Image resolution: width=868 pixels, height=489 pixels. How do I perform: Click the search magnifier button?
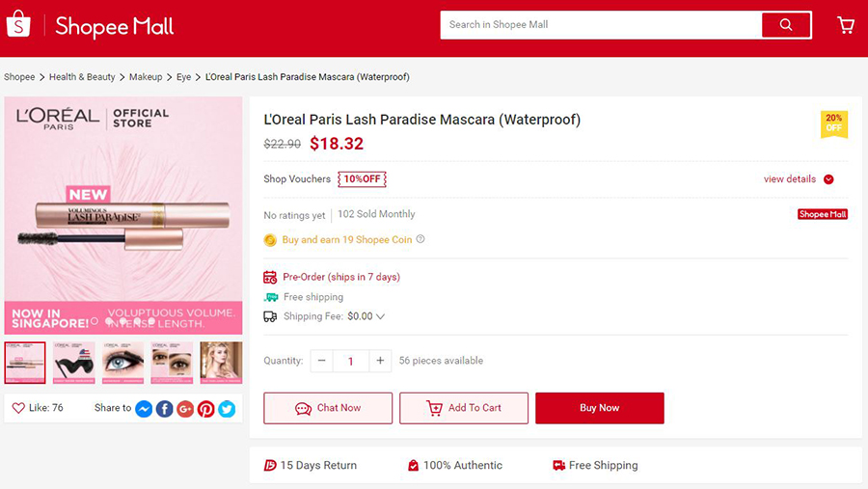pyautogui.click(x=786, y=25)
